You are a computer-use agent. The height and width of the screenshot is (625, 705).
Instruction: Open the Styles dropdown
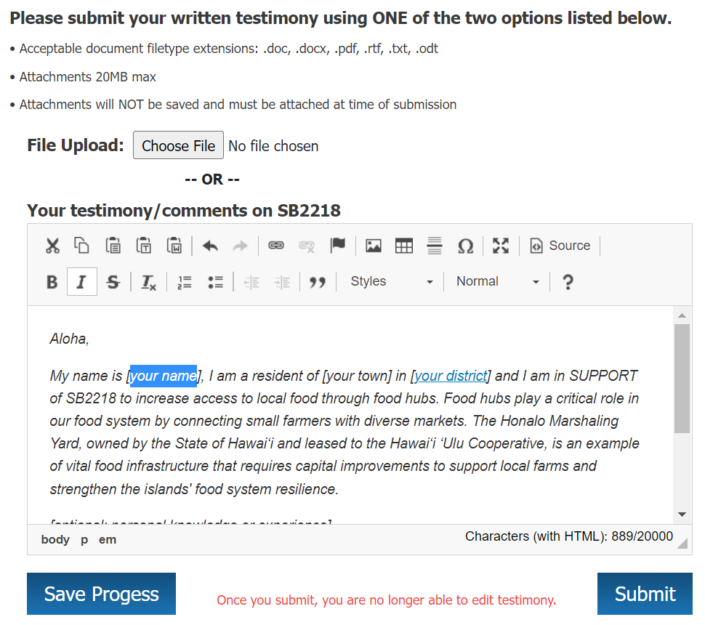pos(391,282)
